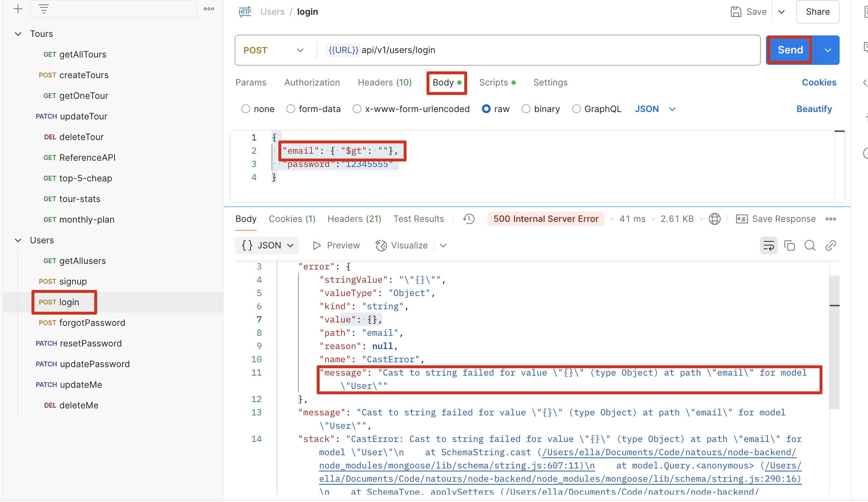
Task: Click the Beautify link
Action: tap(814, 109)
